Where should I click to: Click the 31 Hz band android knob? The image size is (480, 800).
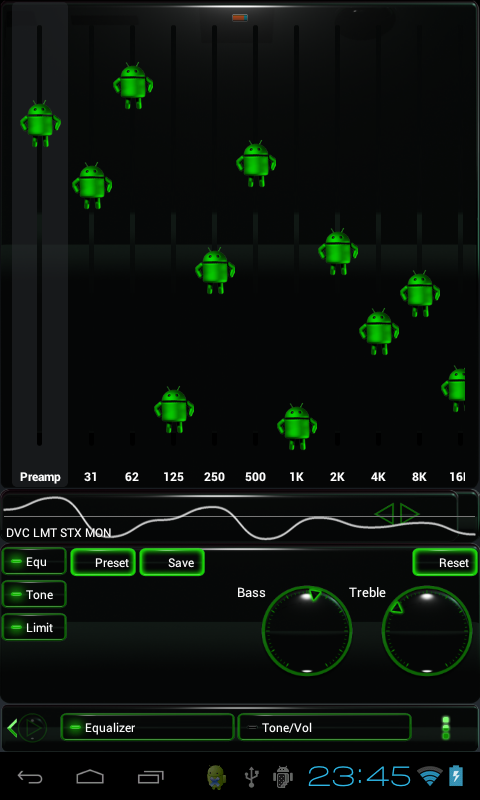pyautogui.click(x=92, y=186)
